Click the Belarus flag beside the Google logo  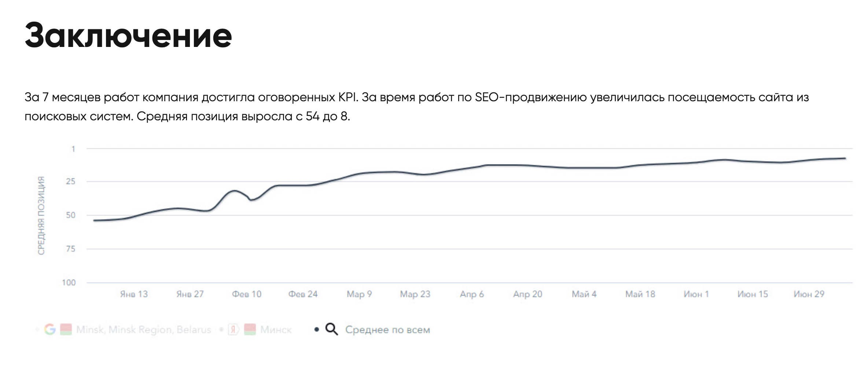[x=66, y=329]
